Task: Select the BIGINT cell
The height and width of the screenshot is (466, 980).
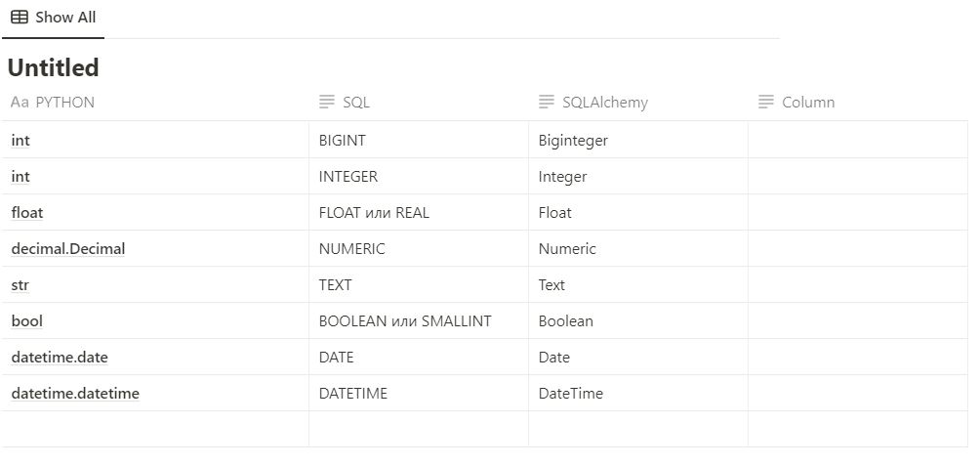Action: tap(343, 141)
